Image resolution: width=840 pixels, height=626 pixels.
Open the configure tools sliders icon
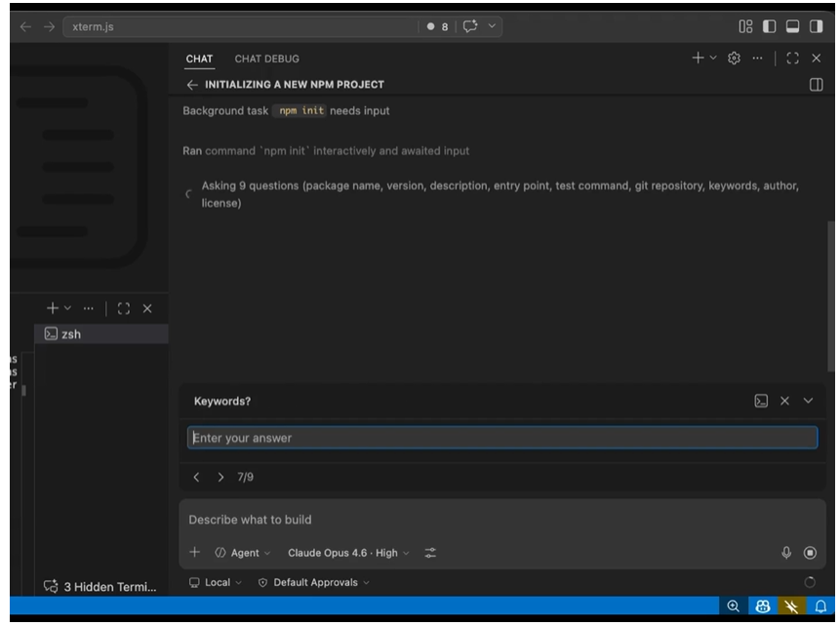tap(430, 553)
